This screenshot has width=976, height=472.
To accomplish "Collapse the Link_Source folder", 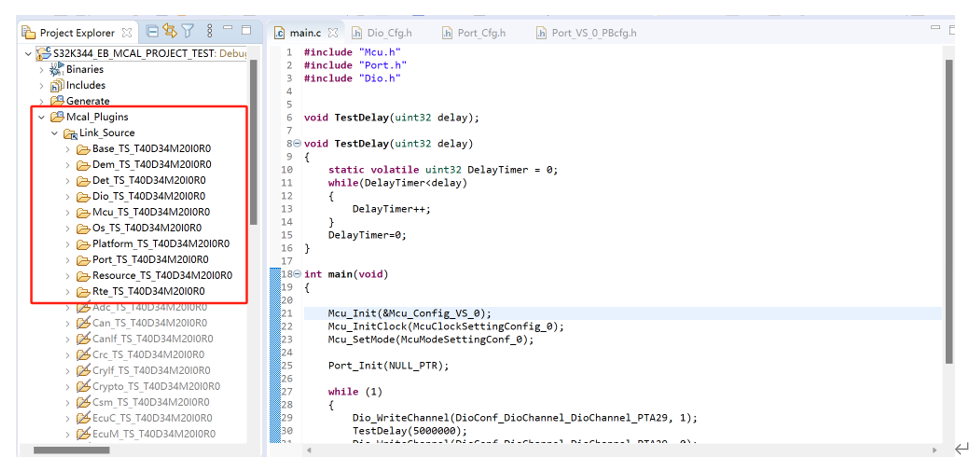I will point(55,133).
